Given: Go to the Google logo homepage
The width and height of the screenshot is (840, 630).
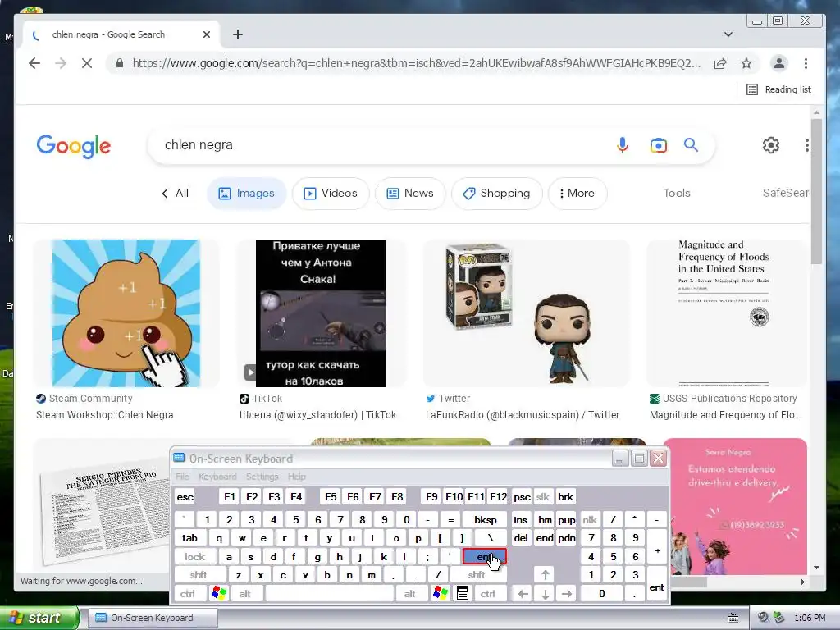Looking at the screenshot, I should (x=73, y=146).
